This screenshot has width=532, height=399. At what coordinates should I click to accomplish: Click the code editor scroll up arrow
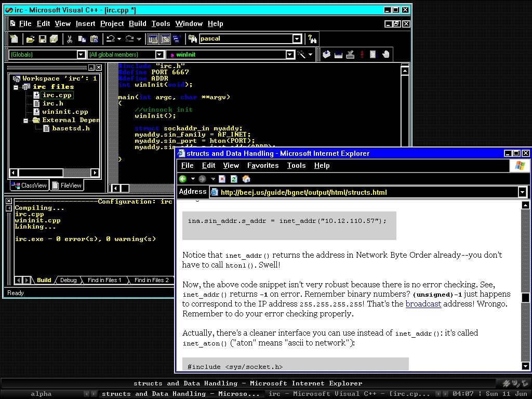[x=405, y=71]
